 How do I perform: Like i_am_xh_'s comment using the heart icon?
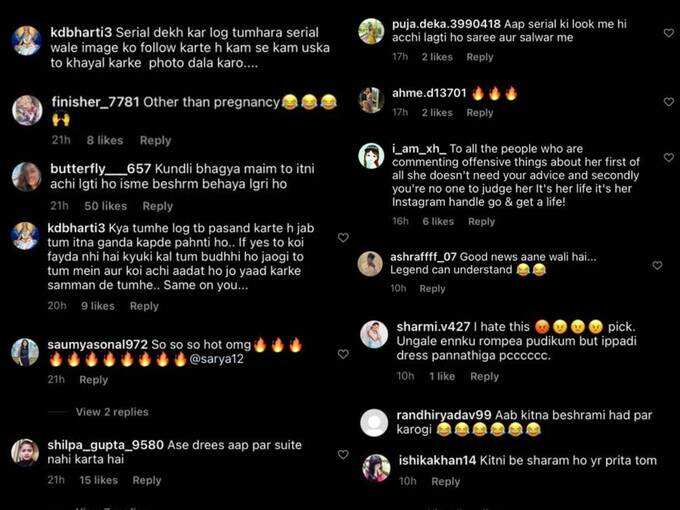[669, 157]
